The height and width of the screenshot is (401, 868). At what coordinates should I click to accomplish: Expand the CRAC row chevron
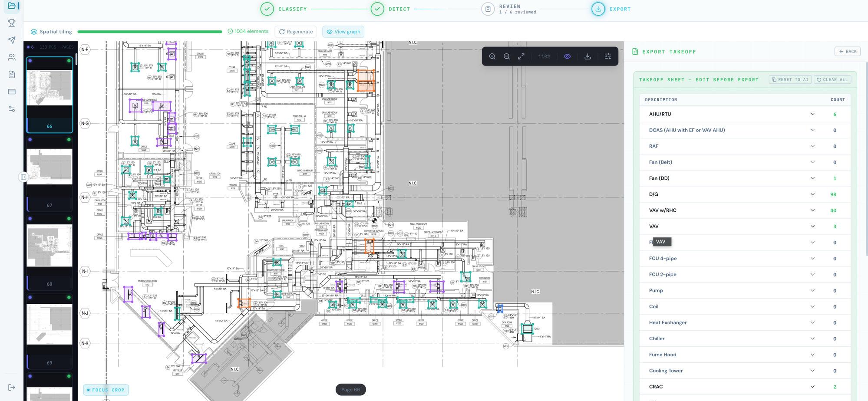click(x=812, y=387)
